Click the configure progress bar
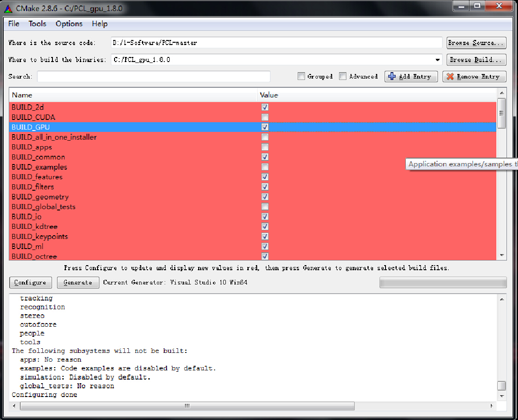518x420 pixels. coord(443,283)
